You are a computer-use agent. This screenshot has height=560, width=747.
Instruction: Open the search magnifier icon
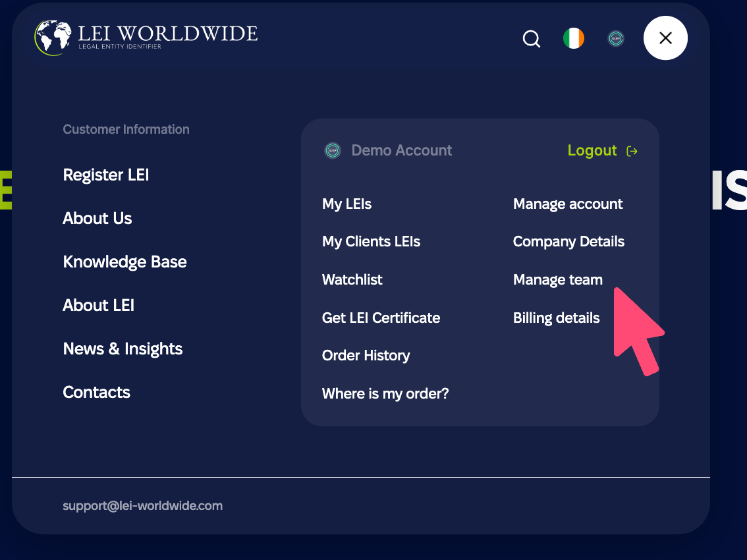(531, 39)
